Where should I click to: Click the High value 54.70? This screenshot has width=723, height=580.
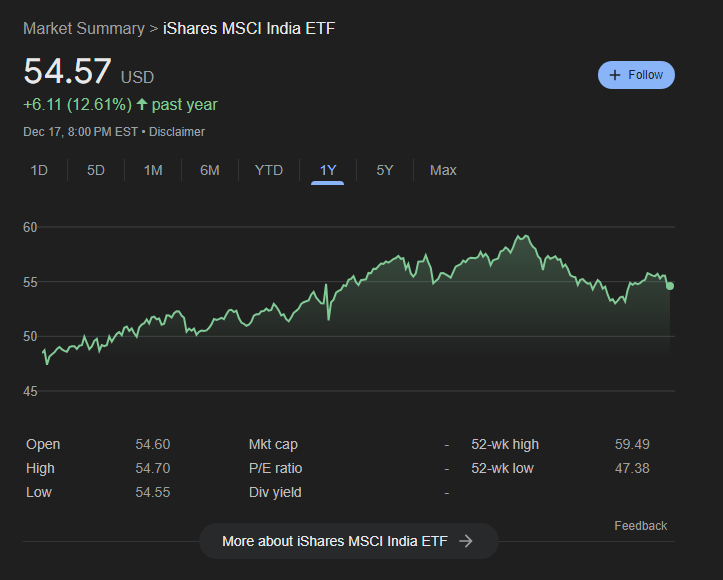pos(153,468)
